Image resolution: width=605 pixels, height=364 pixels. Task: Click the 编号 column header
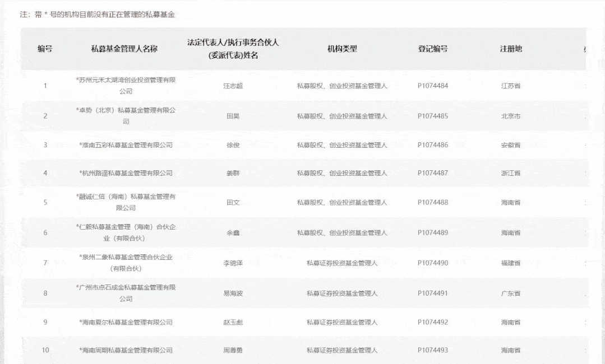pyautogui.click(x=45, y=49)
